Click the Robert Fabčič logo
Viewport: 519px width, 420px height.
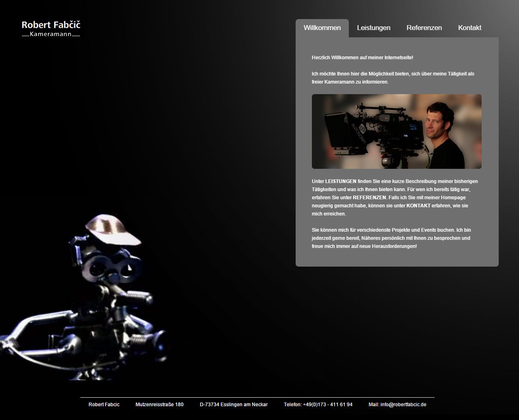click(x=51, y=25)
